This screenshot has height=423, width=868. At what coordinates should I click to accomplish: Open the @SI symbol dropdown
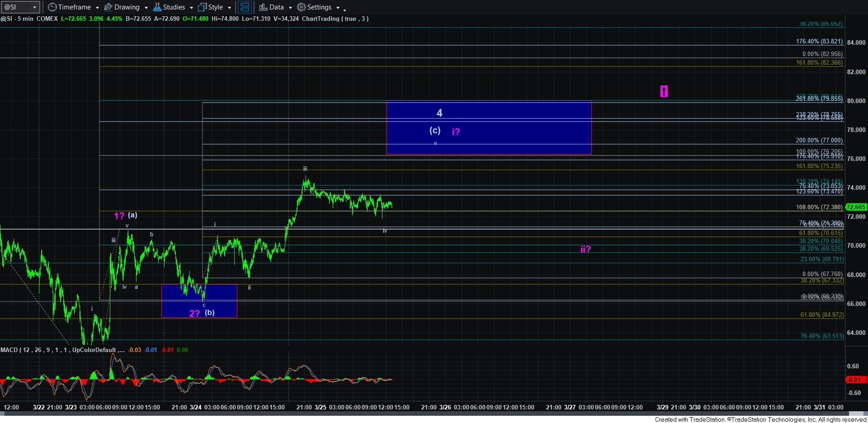34,7
